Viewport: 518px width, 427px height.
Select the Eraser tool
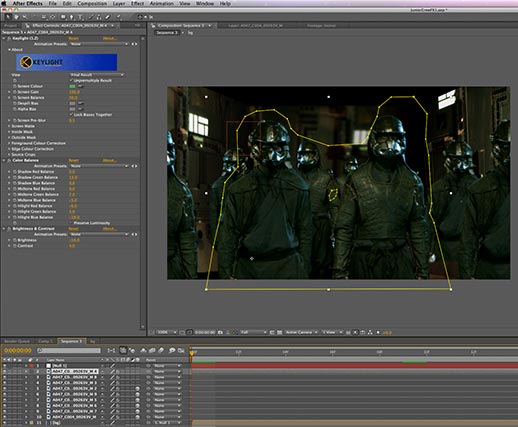(x=107, y=17)
